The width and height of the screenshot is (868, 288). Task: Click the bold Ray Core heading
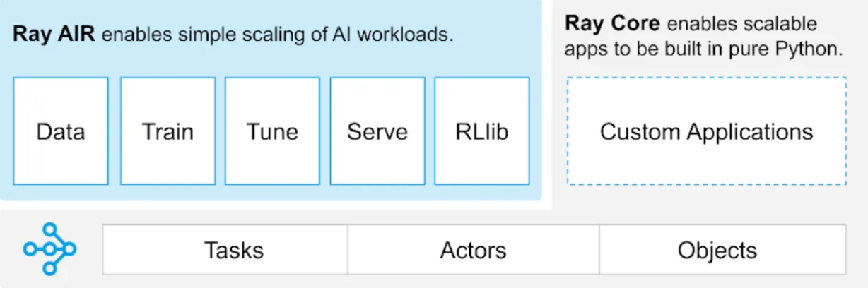[612, 24]
